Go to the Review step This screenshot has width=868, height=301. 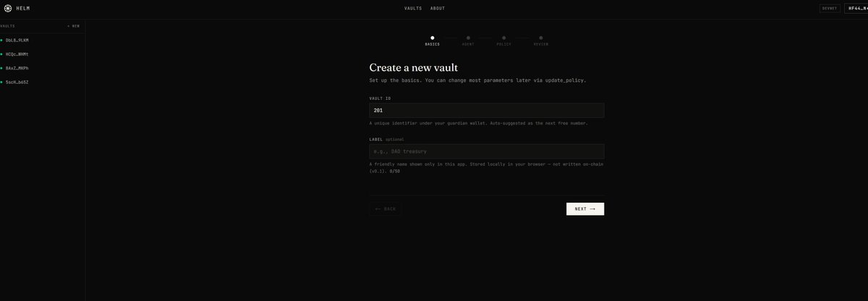coord(541,41)
